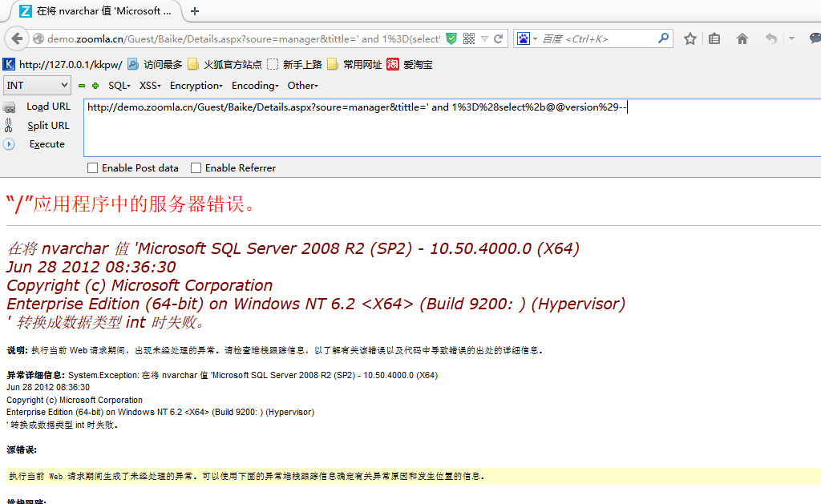Enable Referrer checkbox
Viewport: 821px width, 504px height.
[196, 168]
